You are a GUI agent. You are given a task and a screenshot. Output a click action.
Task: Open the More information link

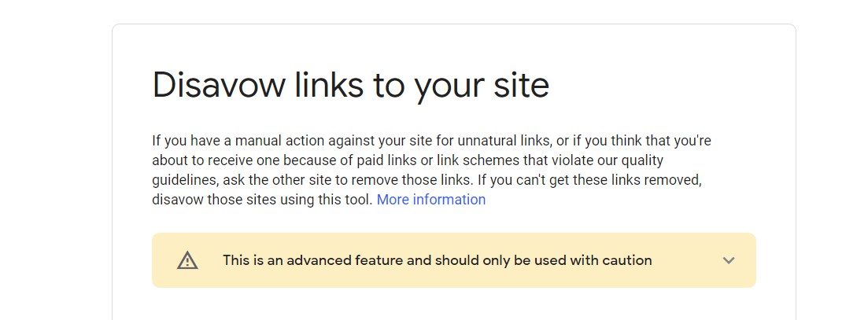click(431, 200)
